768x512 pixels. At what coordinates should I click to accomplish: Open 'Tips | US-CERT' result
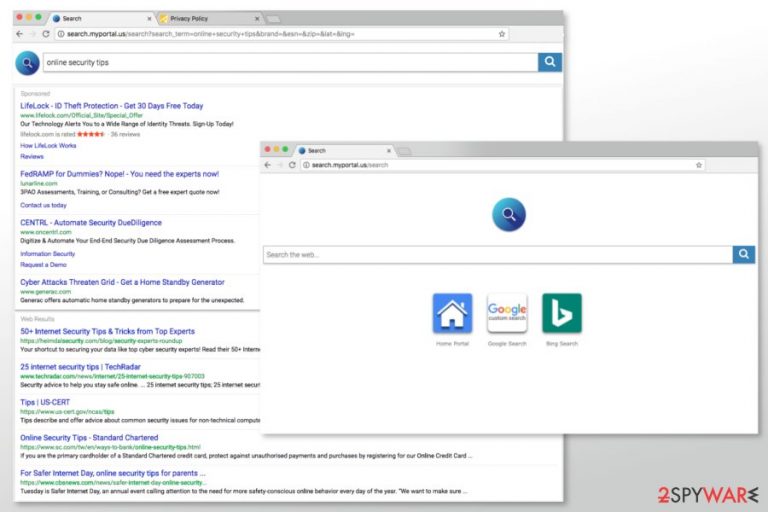click(x=45, y=402)
